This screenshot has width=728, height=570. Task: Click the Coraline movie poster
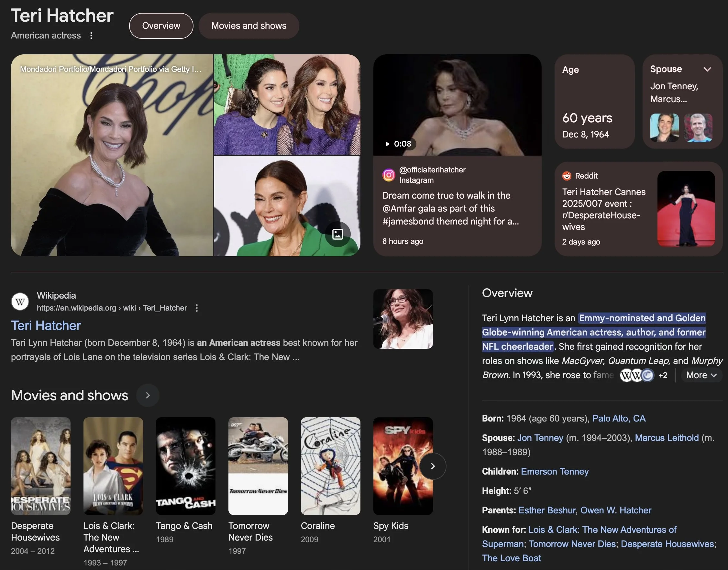pos(330,466)
